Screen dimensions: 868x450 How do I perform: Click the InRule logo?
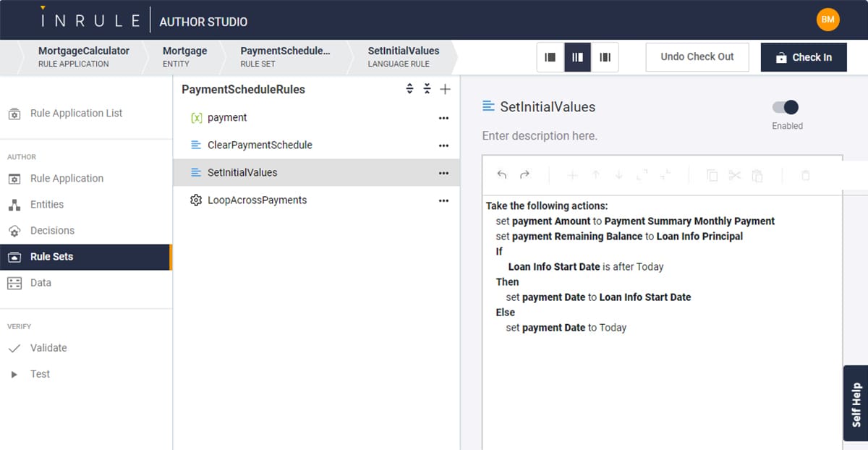click(x=90, y=20)
